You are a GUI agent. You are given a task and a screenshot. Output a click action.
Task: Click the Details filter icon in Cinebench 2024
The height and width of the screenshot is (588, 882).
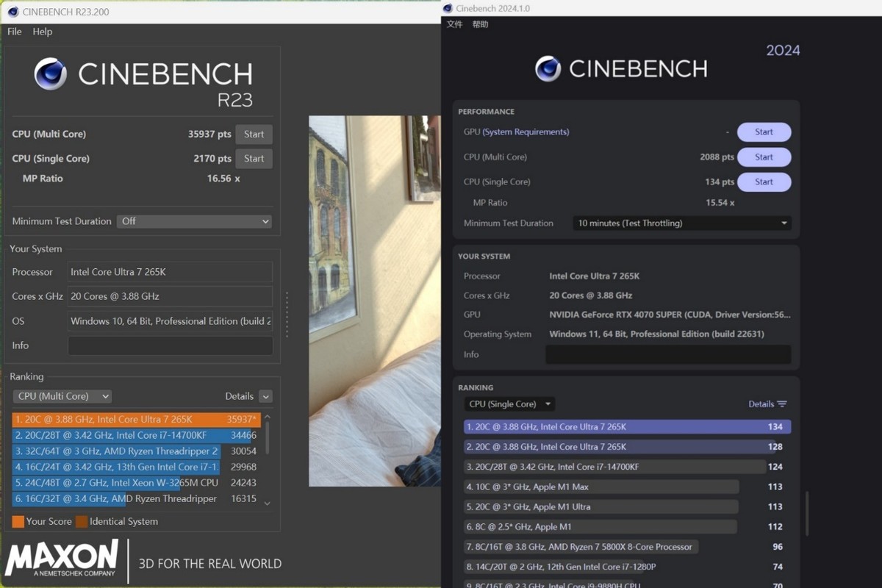[782, 404]
